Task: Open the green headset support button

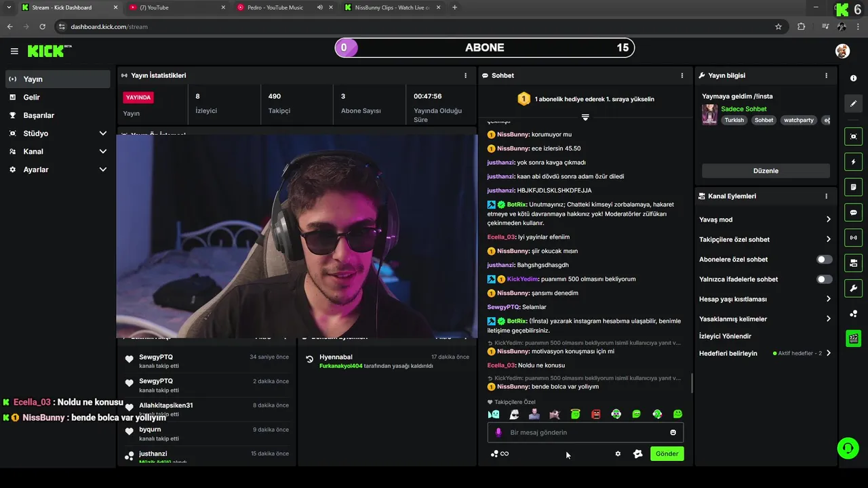Action: pos(848,448)
